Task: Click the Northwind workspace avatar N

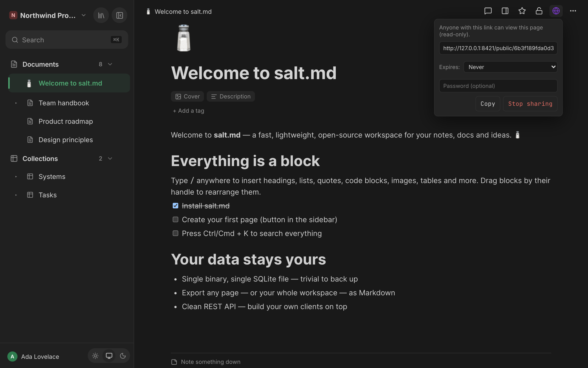Action: coord(13,15)
